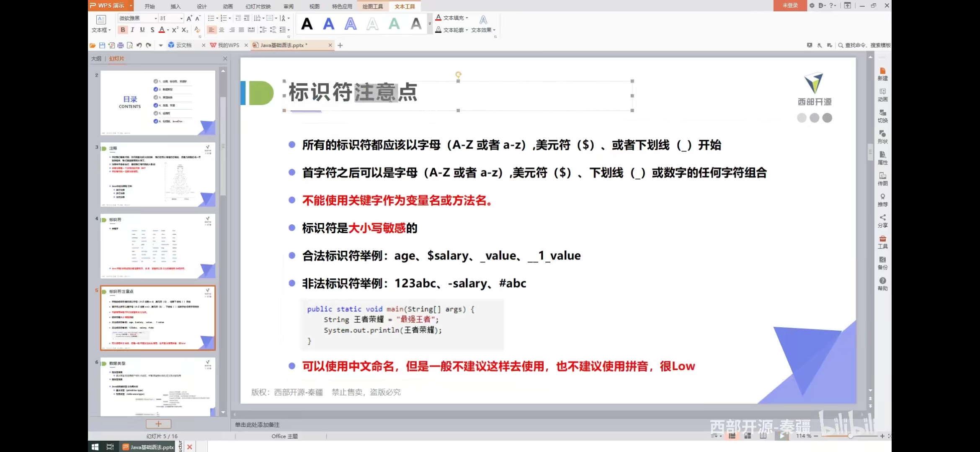Expand the 文本填充 text fill dropdown

click(x=467, y=18)
